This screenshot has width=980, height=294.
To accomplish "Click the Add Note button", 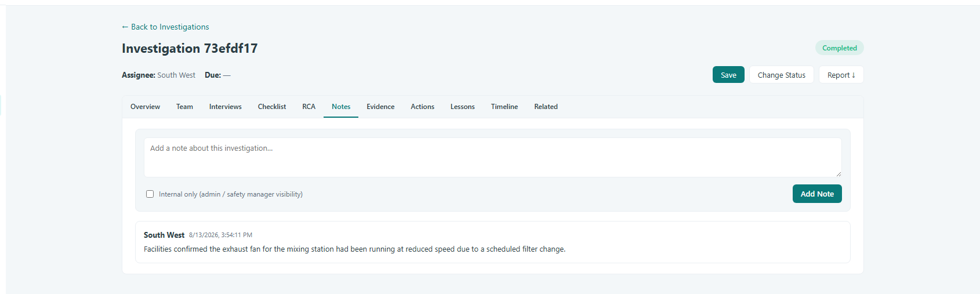I will click(x=817, y=194).
